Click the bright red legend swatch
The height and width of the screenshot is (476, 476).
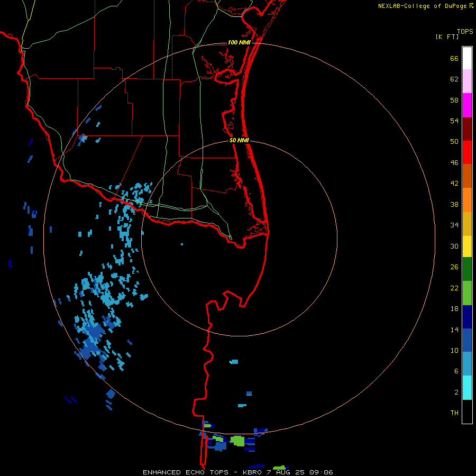467,152
